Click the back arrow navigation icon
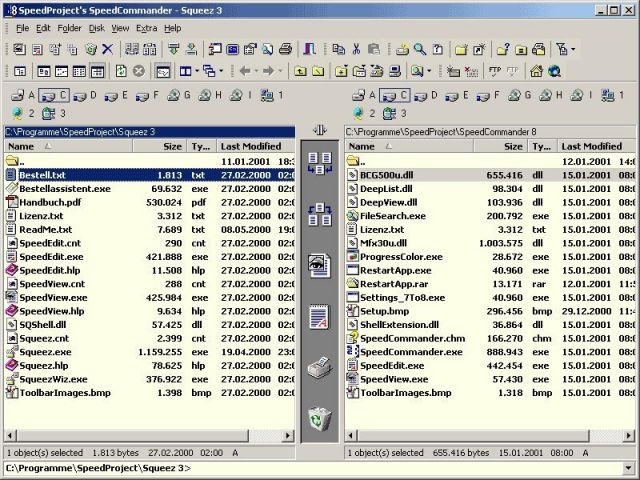The height and width of the screenshot is (480, 640). point(245,71)
